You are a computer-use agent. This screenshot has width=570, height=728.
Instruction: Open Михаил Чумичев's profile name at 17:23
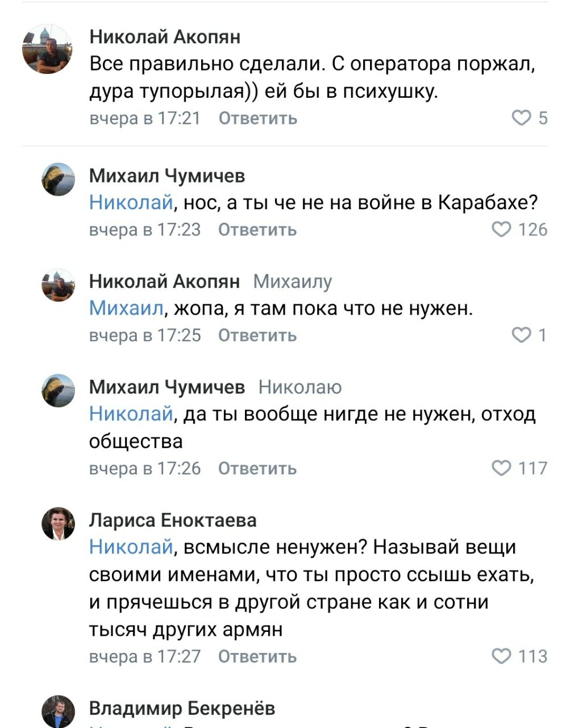pos(167,176)
